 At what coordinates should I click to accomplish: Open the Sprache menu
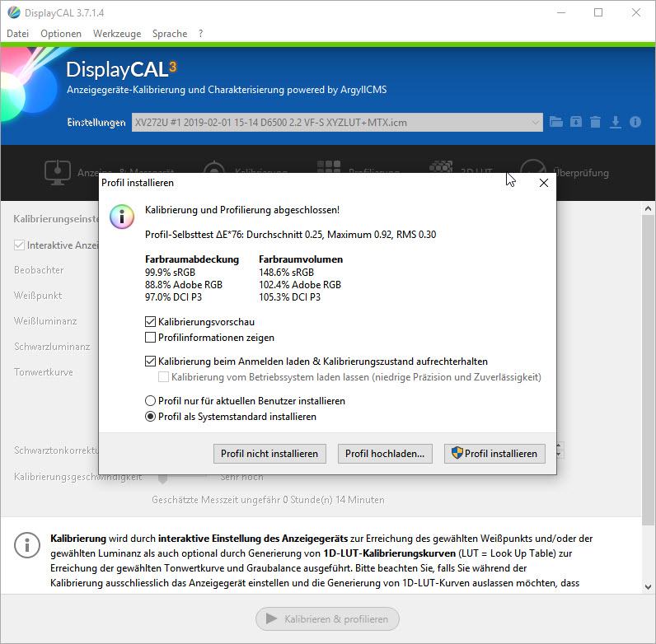[170, 34]
